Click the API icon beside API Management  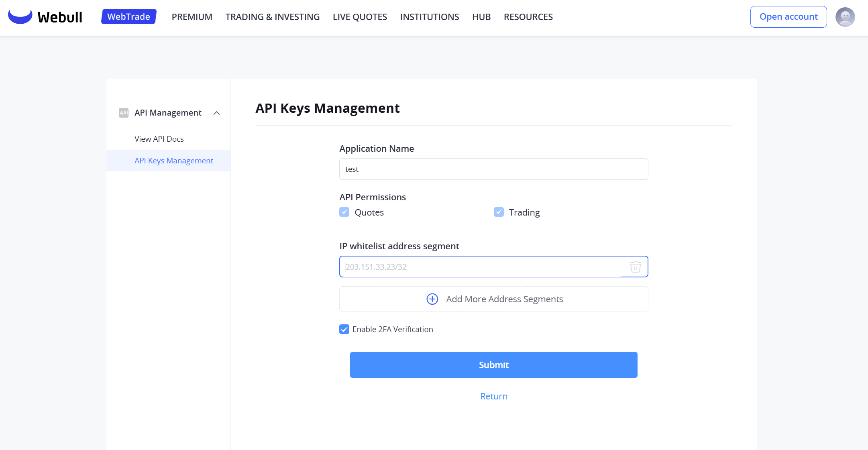[124, 113]
